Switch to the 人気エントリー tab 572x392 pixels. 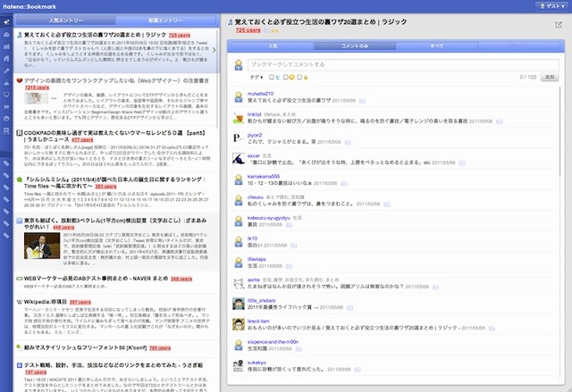click(65, 21)
